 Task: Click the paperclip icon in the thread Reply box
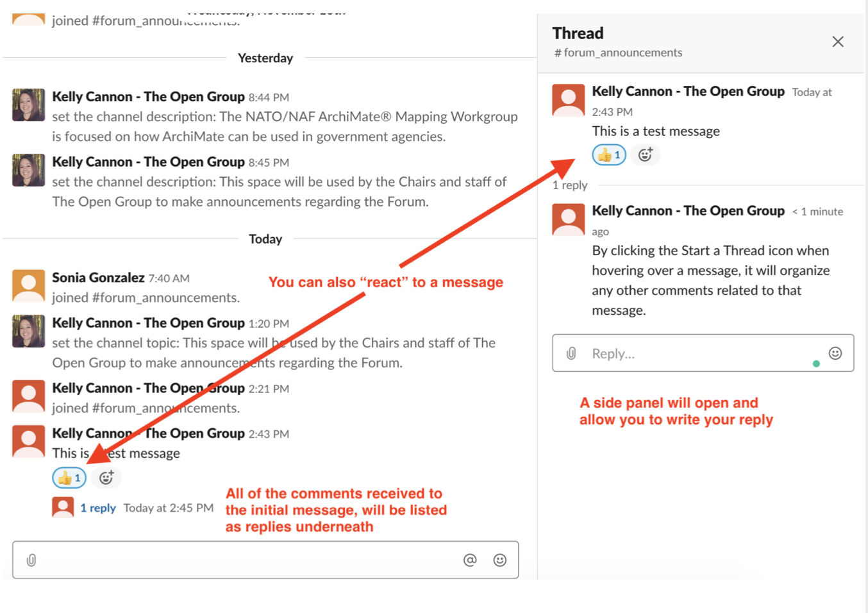pos(571,353)
